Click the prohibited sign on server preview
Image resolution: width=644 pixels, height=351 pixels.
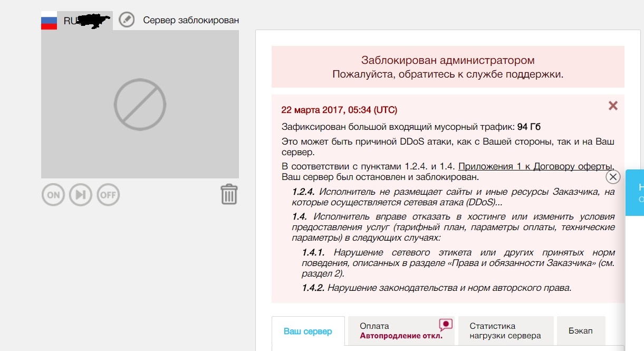click(x=140, y=105)
